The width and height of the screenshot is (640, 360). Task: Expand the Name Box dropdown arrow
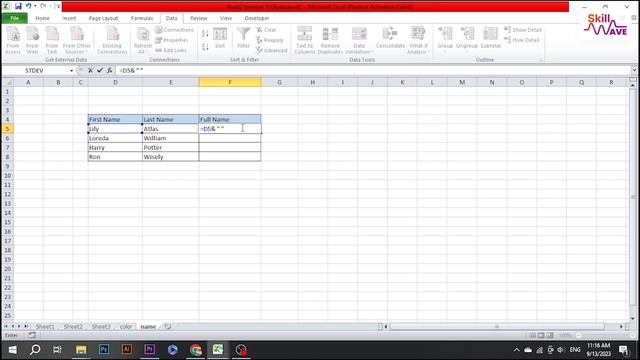point(71,71)
